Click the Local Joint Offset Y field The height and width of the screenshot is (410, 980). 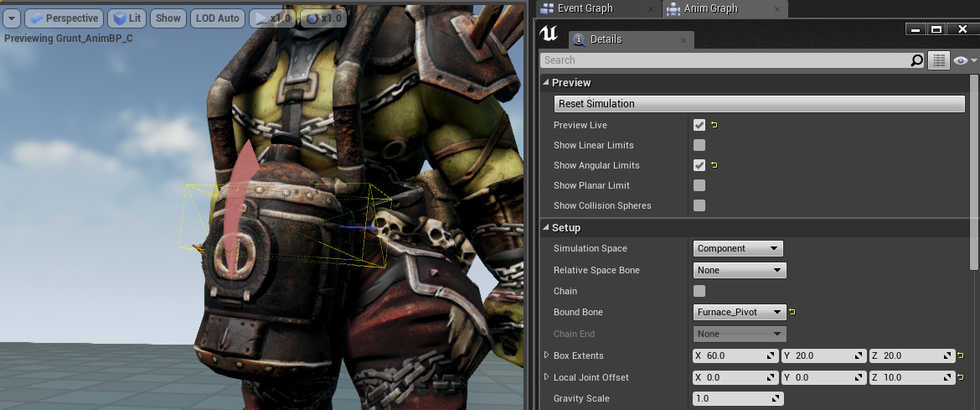[823, 377]
